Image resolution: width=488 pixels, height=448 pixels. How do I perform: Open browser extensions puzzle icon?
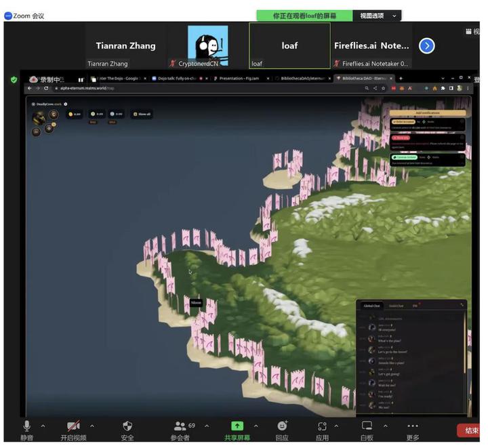tap(443, 88)
